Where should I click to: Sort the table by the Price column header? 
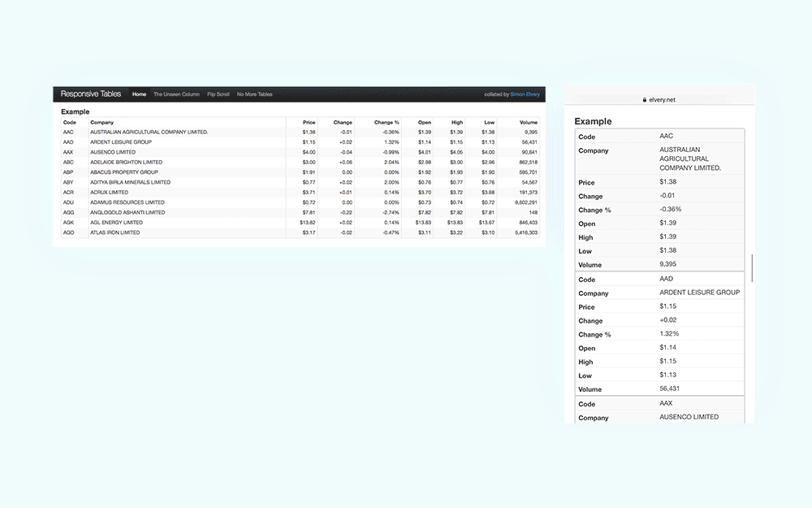[x=309, y=122]
